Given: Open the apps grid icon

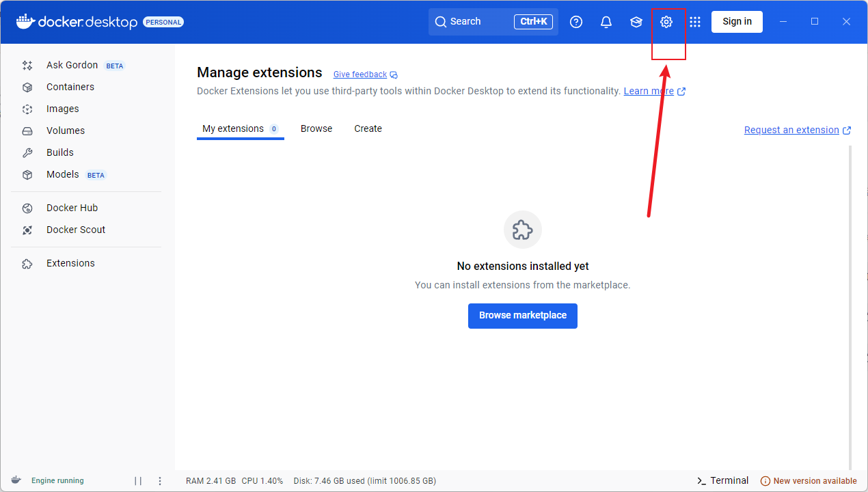Looking at the screenshot, I should pyautogui.click(x=695, y=22).
